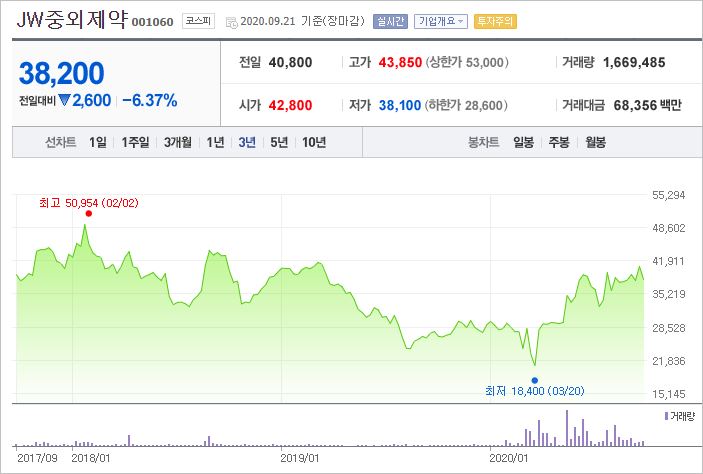This screenshot has height=474, width=703.
Task: Click the 35,219 price axis label
Action: [x=668, y=294]
